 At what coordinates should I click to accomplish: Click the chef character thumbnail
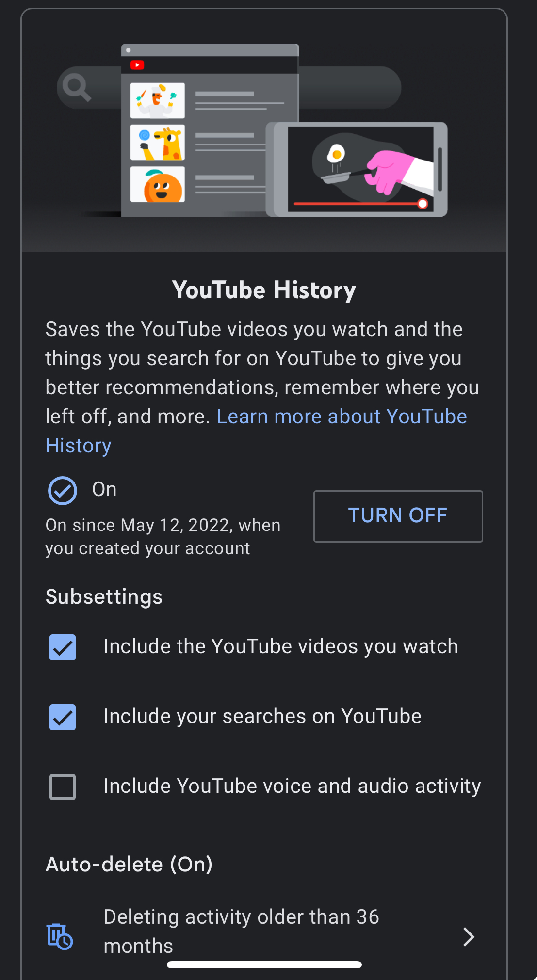158,100
